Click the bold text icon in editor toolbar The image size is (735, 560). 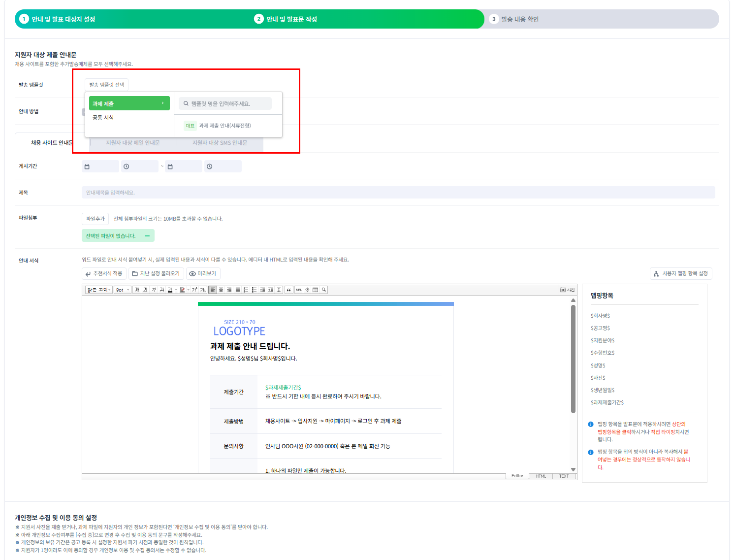coord(137,290)
